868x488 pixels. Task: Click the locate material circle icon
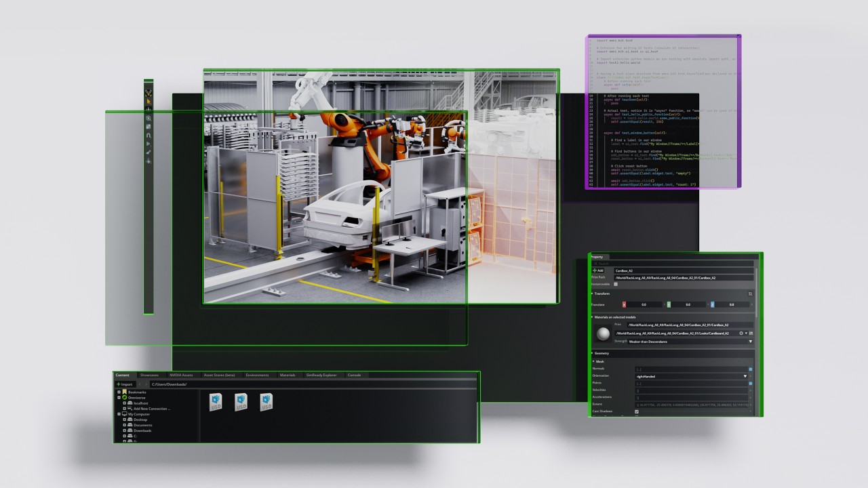pos(741,333)
